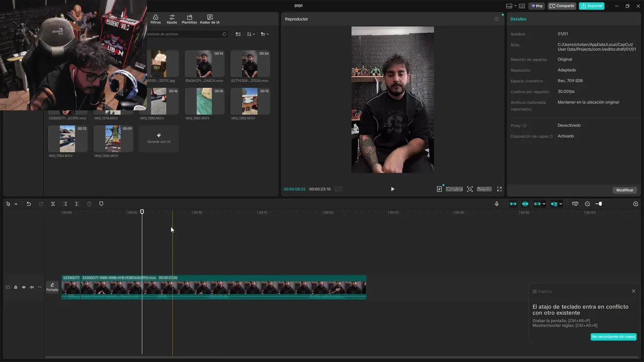Screen dimensions: 644x362
Task: Mute the main track audio
Action: tap(32, 287)
